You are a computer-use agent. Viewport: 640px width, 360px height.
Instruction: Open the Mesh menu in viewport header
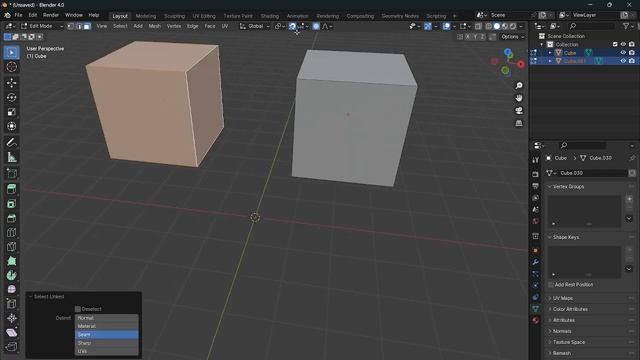tap(155, 26)
